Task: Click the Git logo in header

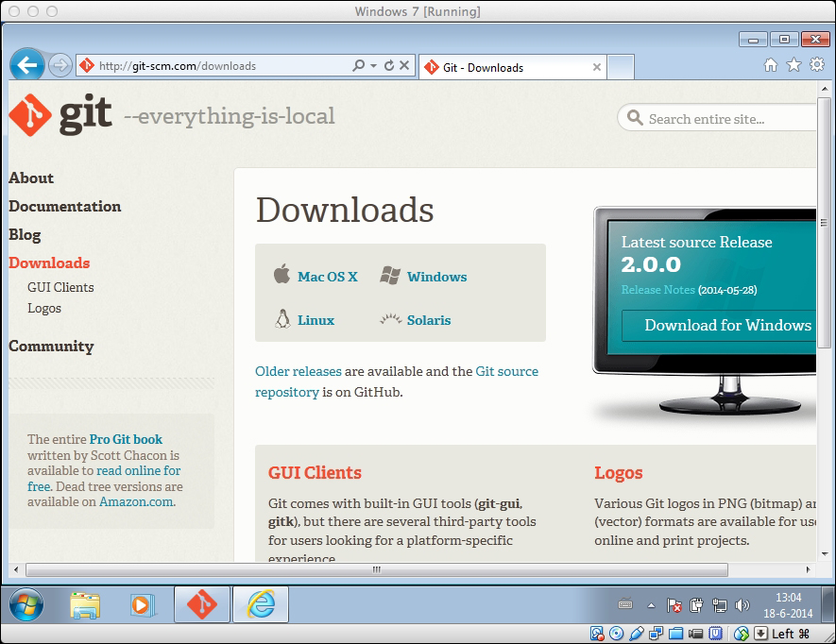Action: 60,115
